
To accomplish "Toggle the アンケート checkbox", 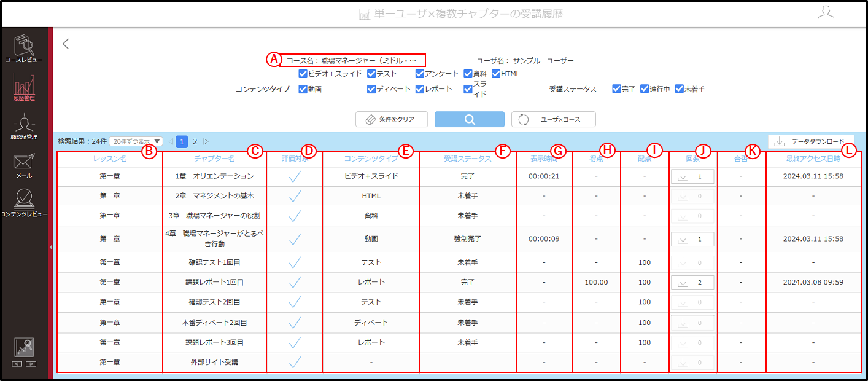I will point(420,74).
